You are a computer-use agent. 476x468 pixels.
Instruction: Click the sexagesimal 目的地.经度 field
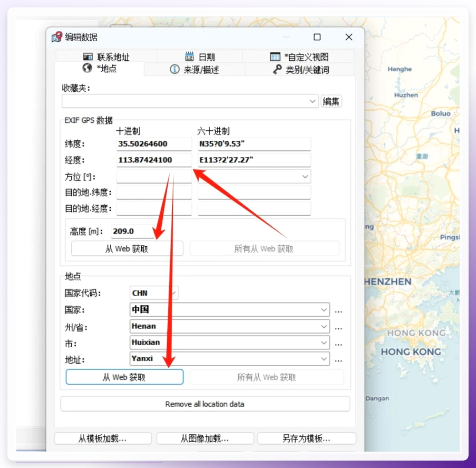point(254,209)
